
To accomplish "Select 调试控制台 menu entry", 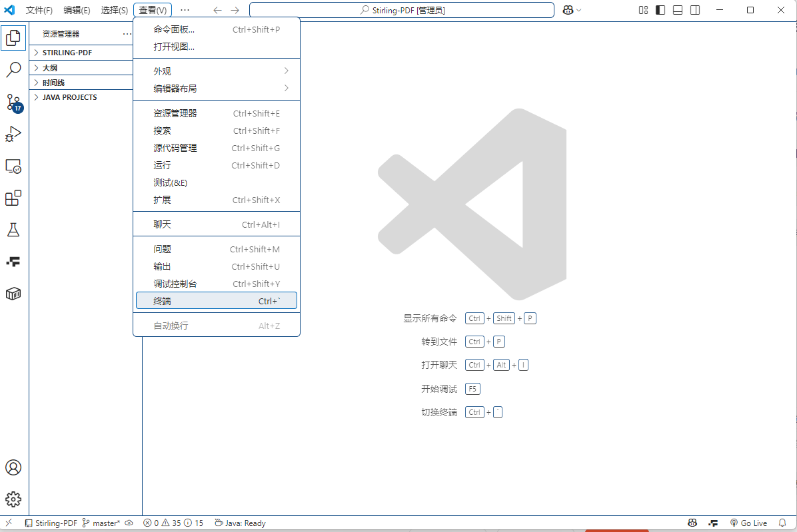I will (217, 284).
